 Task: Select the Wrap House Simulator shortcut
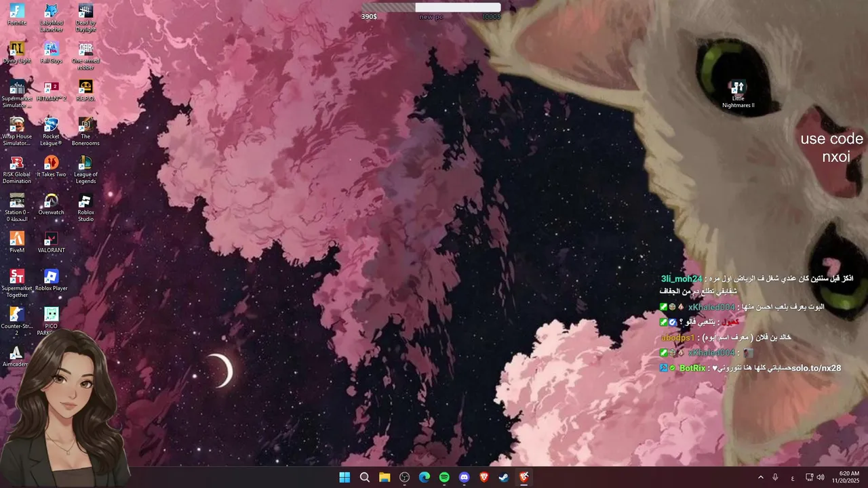coord(17,132)
